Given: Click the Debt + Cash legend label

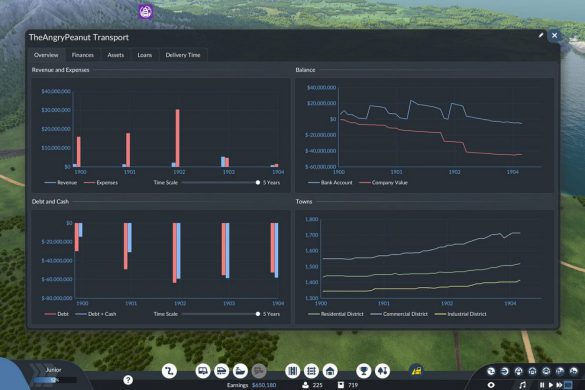Looking at the screenshot, I should (x=102, y=314).
